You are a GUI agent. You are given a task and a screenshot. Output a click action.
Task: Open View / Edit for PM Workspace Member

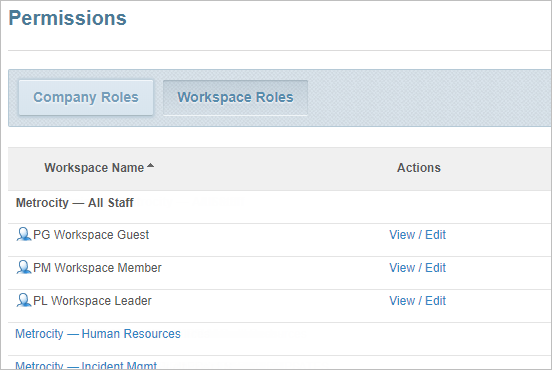click(x=418, y=268)
